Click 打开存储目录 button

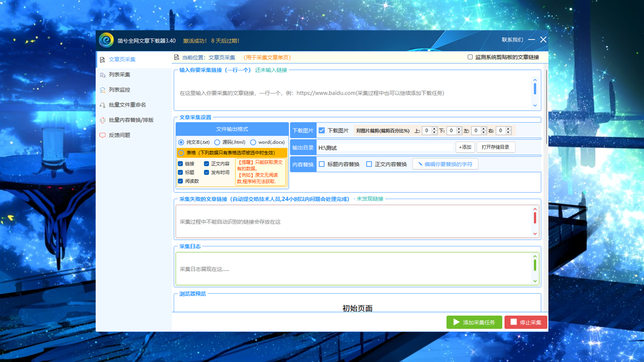[496, 147]
